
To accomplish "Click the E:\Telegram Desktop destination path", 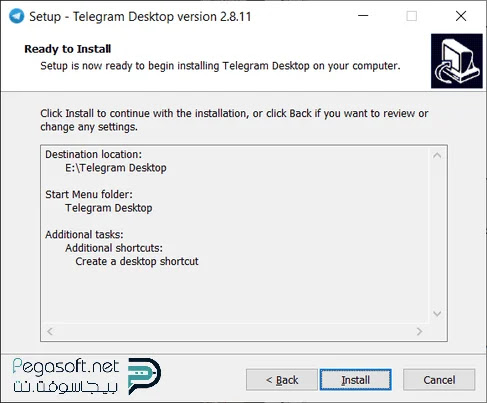I will pyautogui.click(x=116, y=168).
